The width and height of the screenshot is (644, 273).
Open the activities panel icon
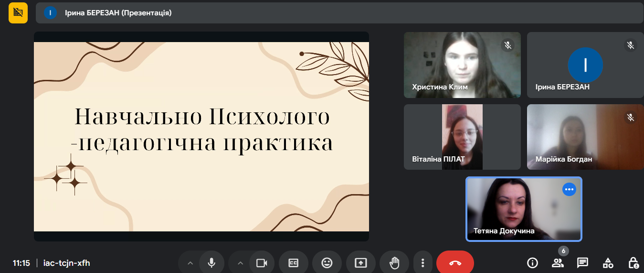[608, 262]
